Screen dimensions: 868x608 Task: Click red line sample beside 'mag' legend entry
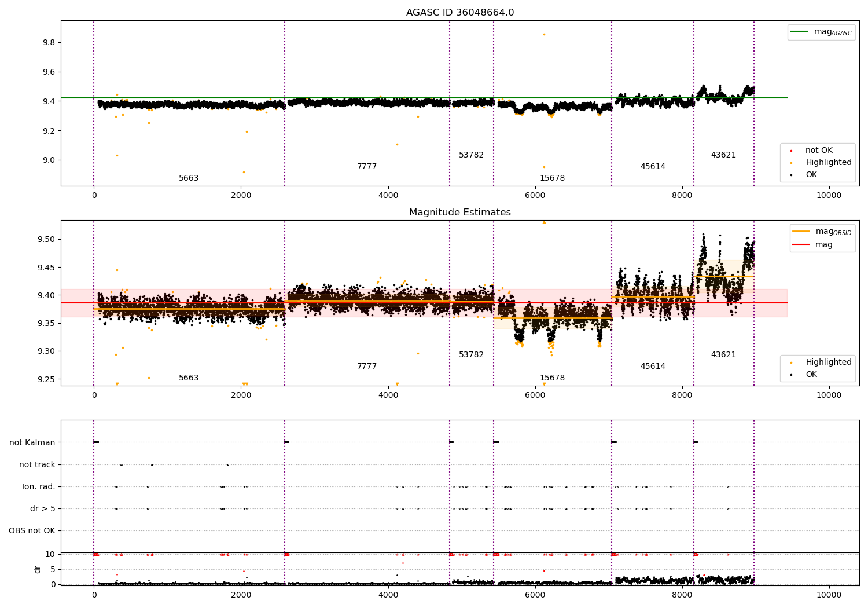801,245
